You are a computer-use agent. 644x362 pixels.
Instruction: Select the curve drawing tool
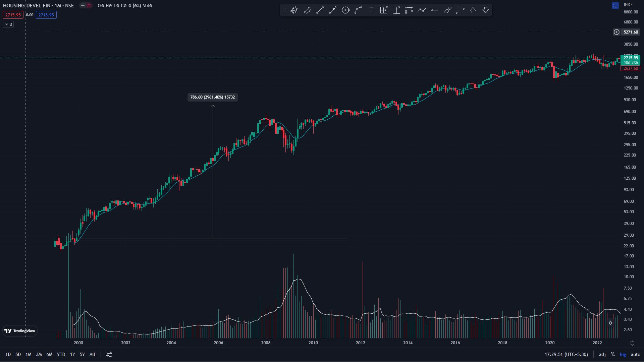click(358, 10)
